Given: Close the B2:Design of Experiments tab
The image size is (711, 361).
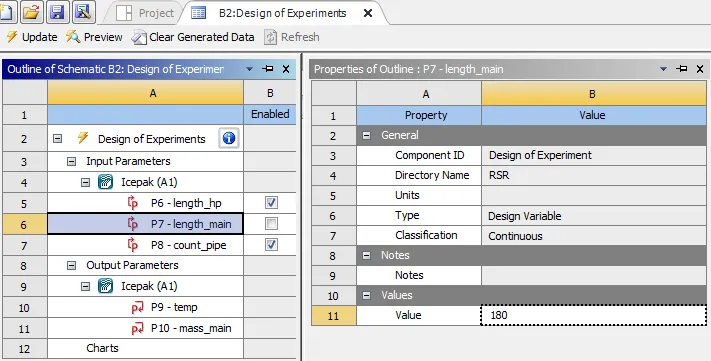Looking at the screenshot, I should [368, 13].
